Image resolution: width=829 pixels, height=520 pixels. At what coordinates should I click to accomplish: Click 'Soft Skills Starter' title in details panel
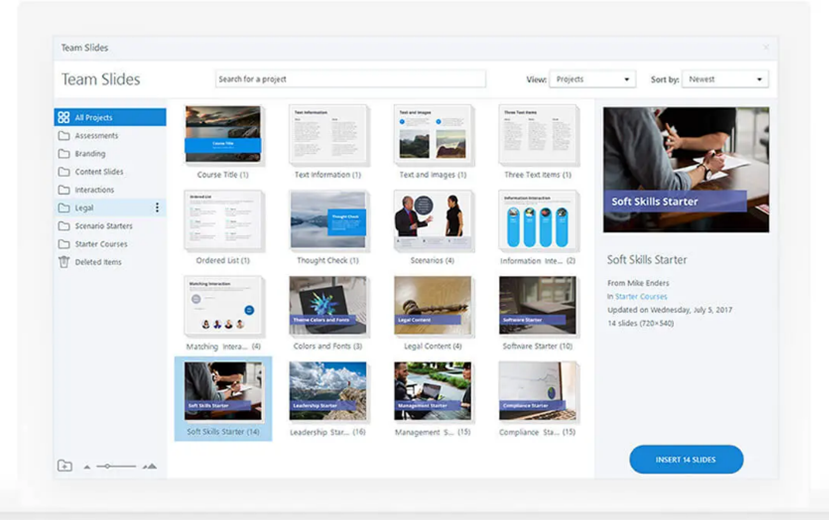(647, 259)
